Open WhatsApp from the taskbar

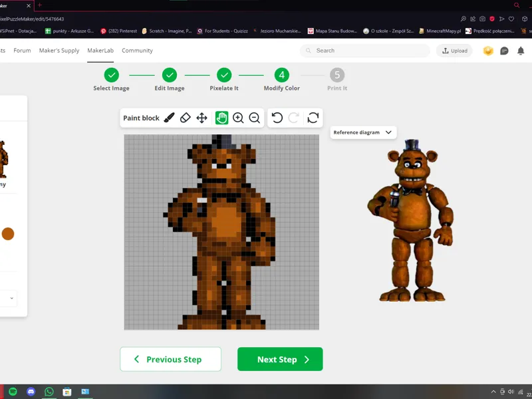(49, 392)
